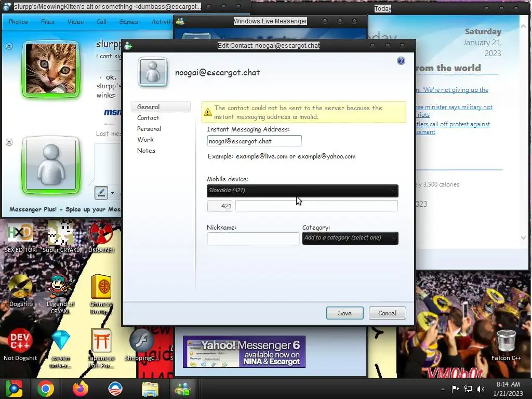Open the Work tab

[x=145, y=139]
